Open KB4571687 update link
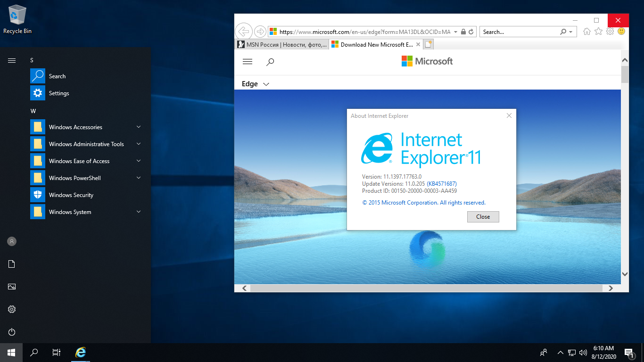 coord(442,184)
